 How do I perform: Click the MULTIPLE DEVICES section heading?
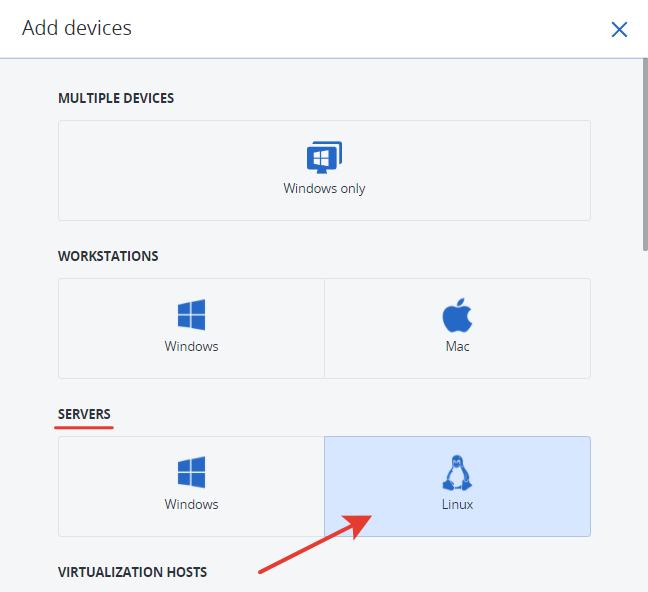point(116,98)
